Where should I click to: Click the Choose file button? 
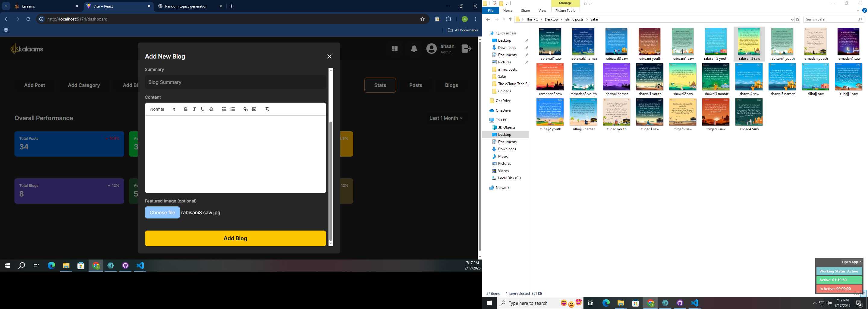click(x=162, y=212)
